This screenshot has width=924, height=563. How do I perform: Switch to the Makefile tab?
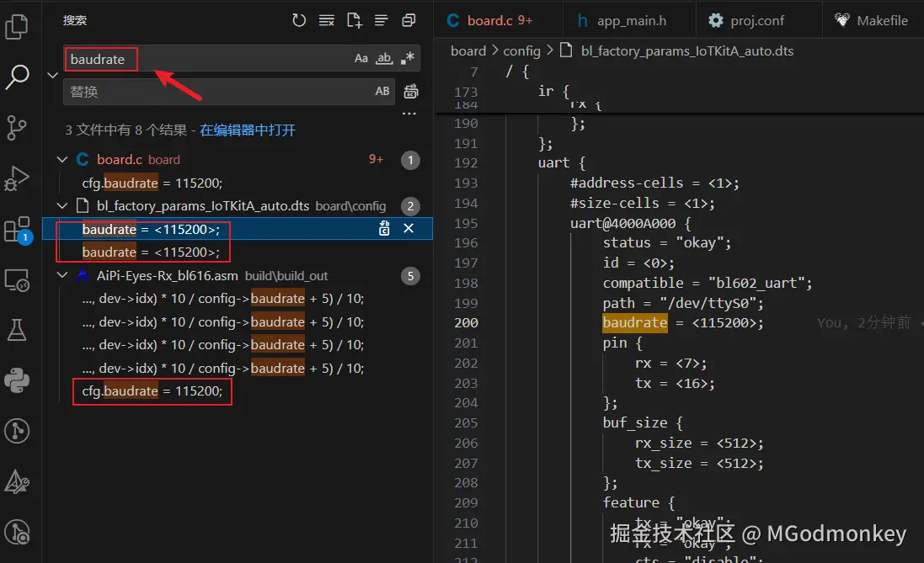[x=872, y=20]
